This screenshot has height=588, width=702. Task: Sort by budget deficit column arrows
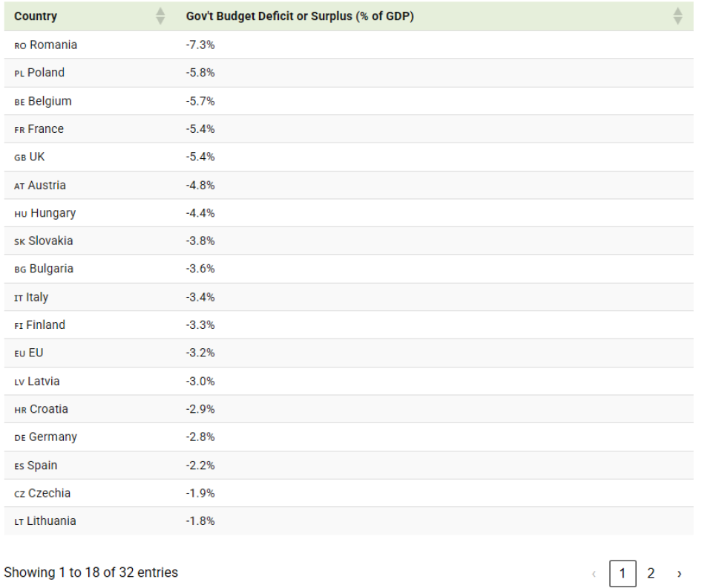click(677, 16)
